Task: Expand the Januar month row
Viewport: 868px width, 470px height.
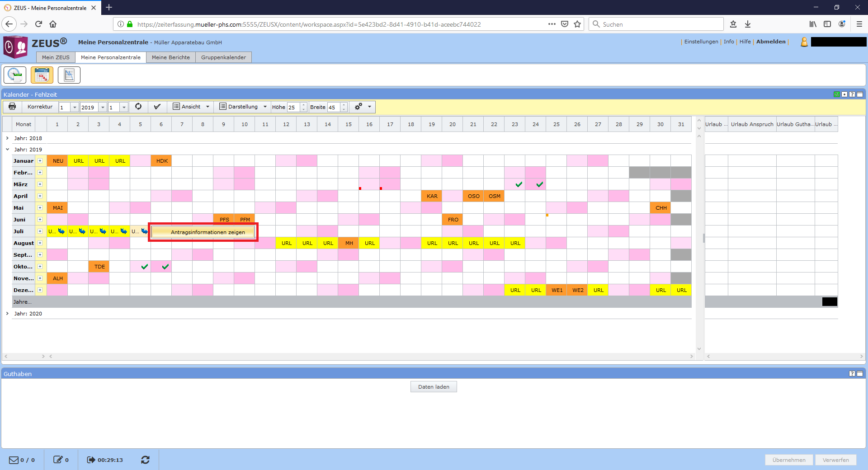Action: click(40, 161)
